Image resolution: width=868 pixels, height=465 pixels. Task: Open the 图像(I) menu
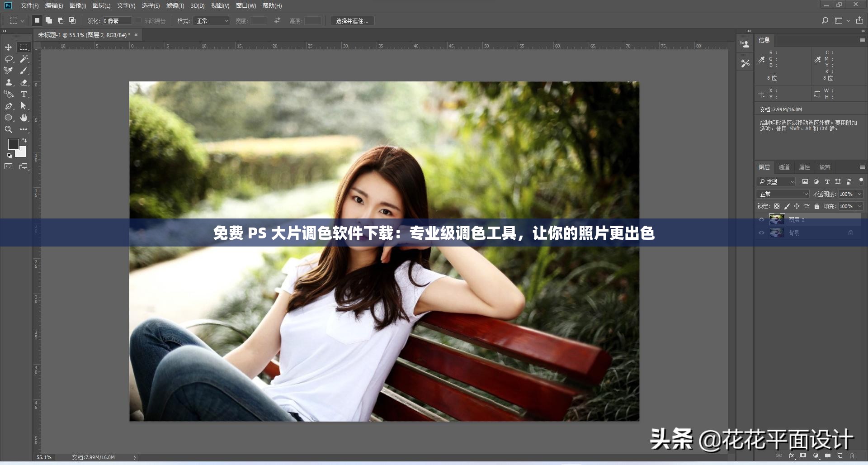78,5
